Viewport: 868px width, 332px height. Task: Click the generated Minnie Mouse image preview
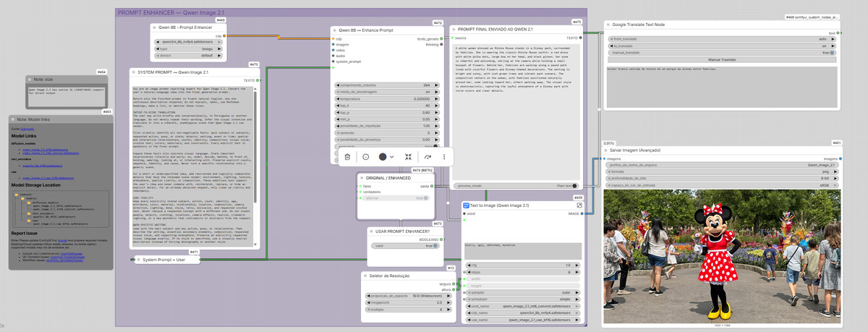point(720,257)
